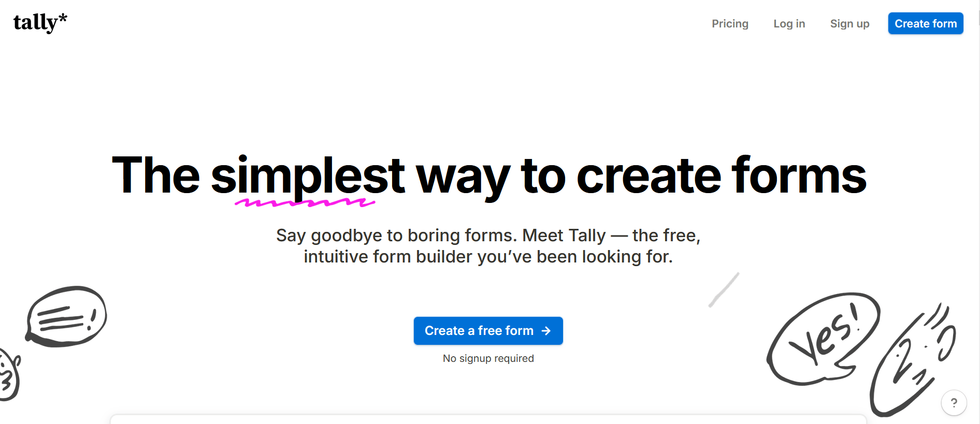This screenshot has height=424, width=980.
Task: Start with Create a free form button
Action: pyautogui.click(x=488, y=331)
